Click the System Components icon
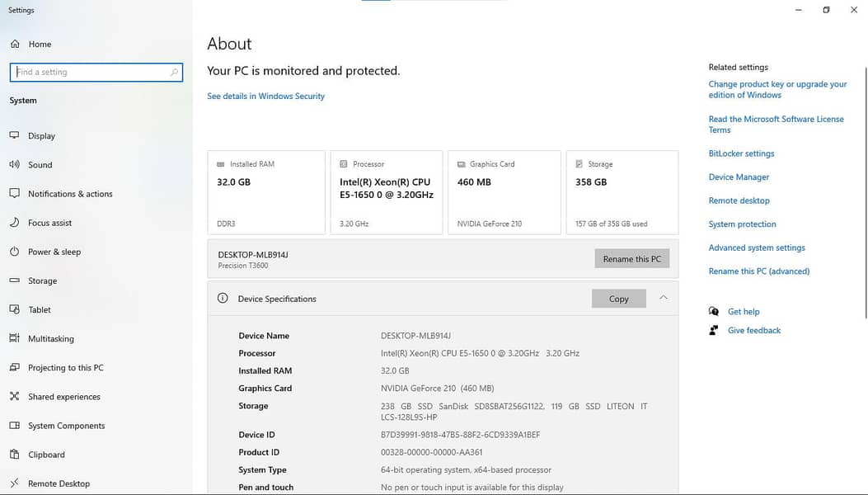The image size is (868, 495). click(x=14, y=425)
